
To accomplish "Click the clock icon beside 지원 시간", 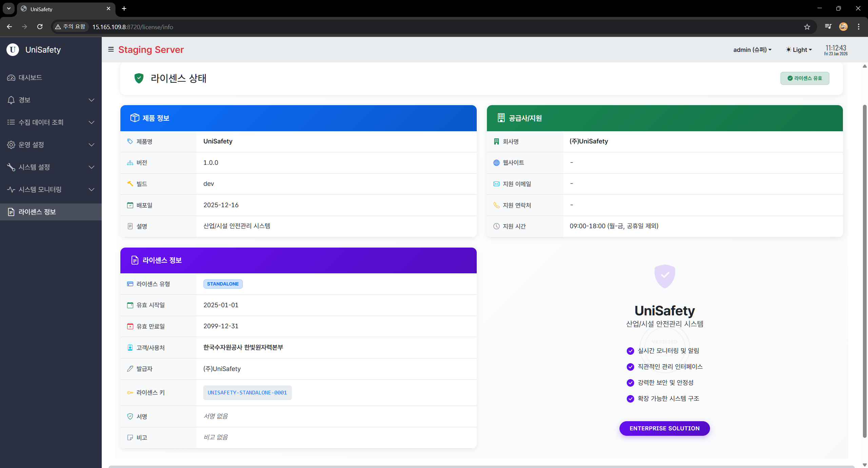I will click(496, 226).
